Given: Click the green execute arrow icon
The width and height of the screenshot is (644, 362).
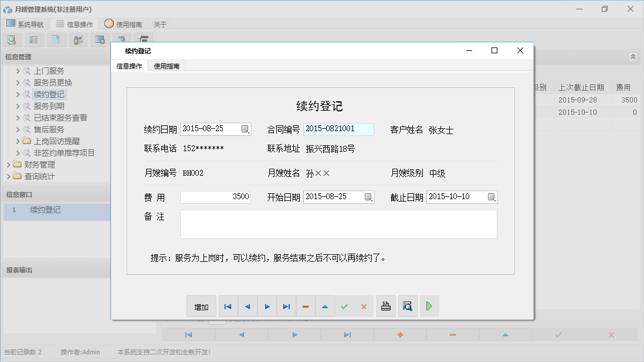Looking at the screenshot, I should point(429,306).
